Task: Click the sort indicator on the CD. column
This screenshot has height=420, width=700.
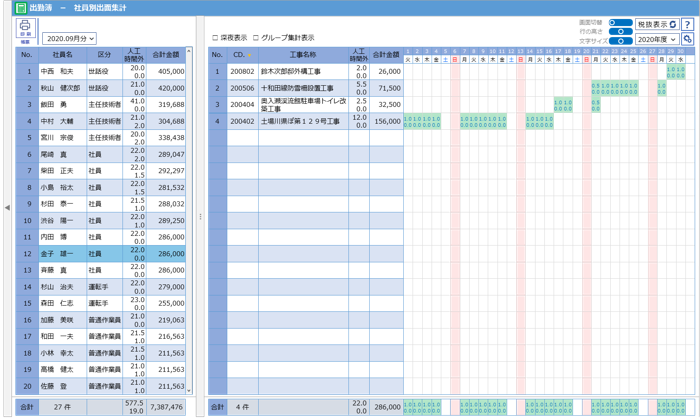Action: [250, 54]
